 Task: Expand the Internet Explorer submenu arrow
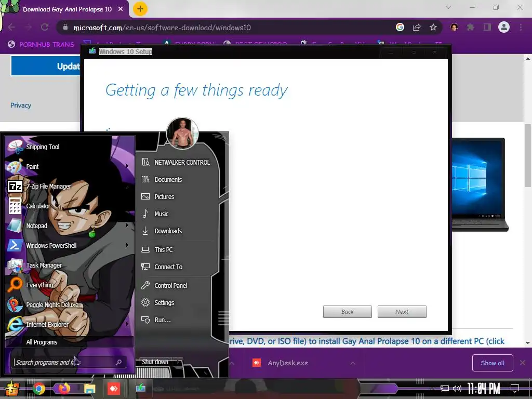pos(127,324)
